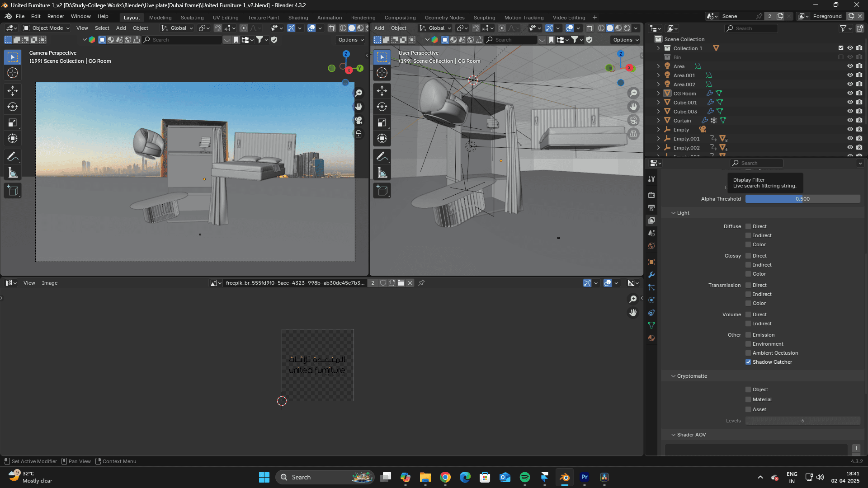Uncheck the Shadow Catcher checkbox
The width and height of the screenshot is (868, 488).
pyautogui.click(x=748, y=362)
